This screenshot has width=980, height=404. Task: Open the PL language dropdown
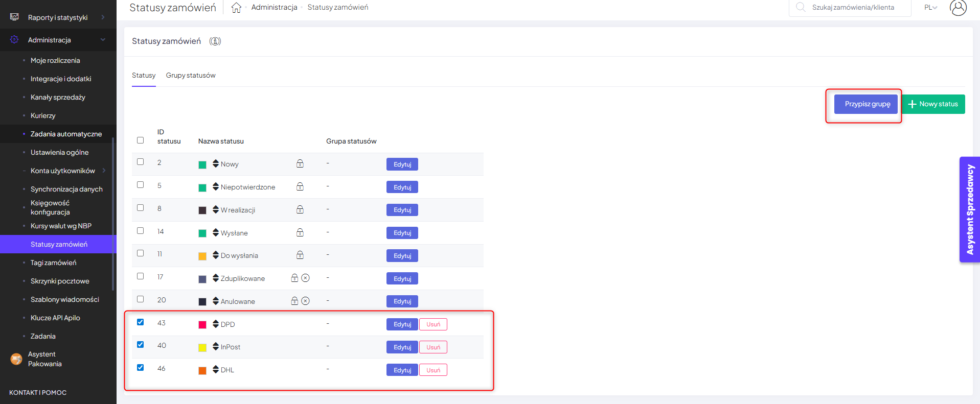coord(930,8)
